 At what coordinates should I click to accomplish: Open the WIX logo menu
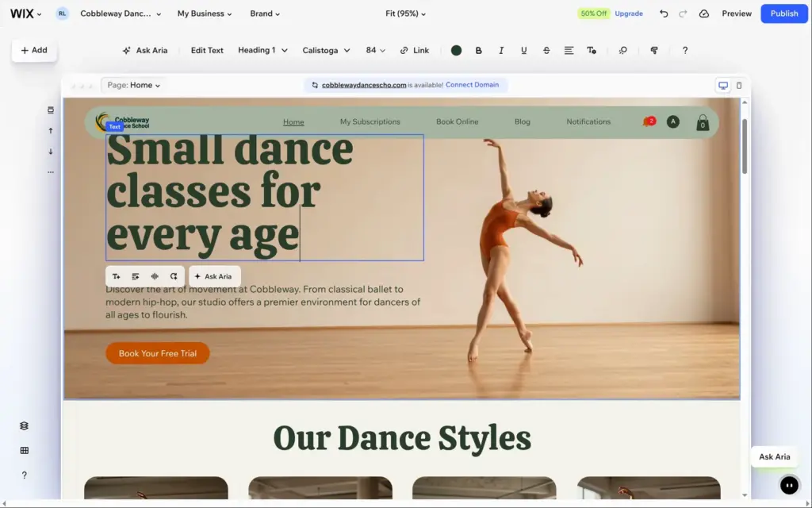point(25,13)
